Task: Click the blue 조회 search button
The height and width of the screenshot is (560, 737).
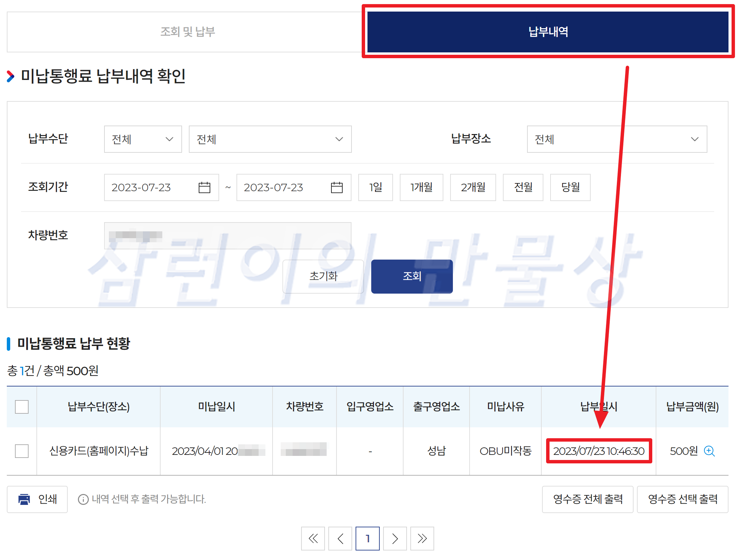Action: [x=412, y=276]
